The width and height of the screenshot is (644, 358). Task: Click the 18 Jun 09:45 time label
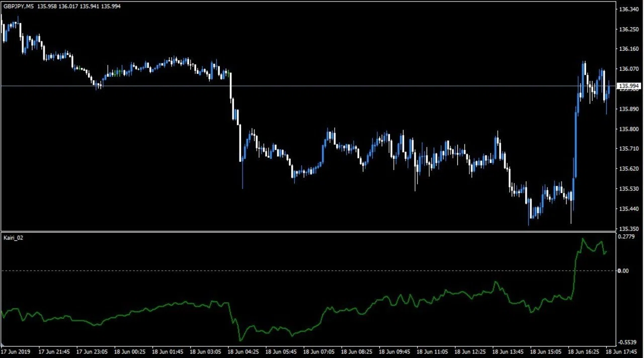pos(394,351)
